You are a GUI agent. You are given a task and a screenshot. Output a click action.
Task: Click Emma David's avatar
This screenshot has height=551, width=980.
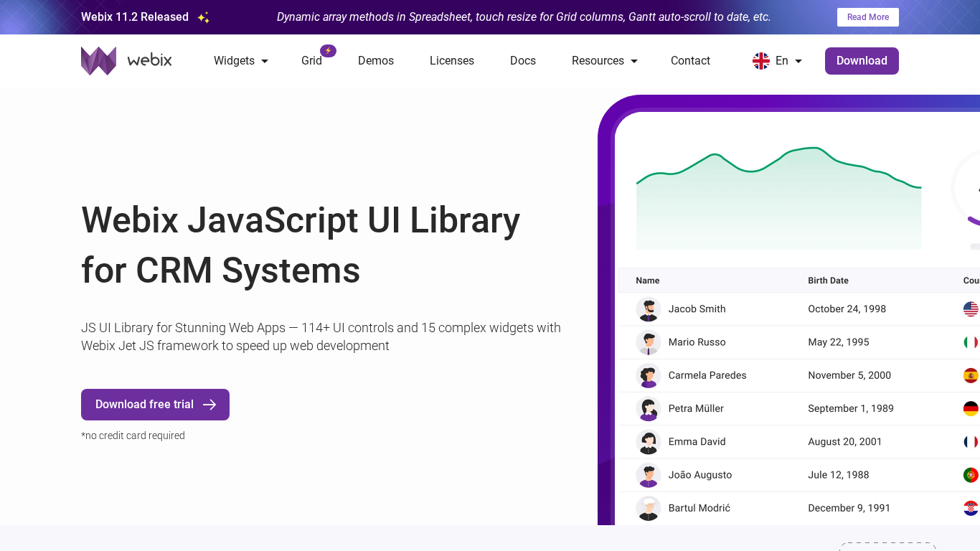coord(649,441)
